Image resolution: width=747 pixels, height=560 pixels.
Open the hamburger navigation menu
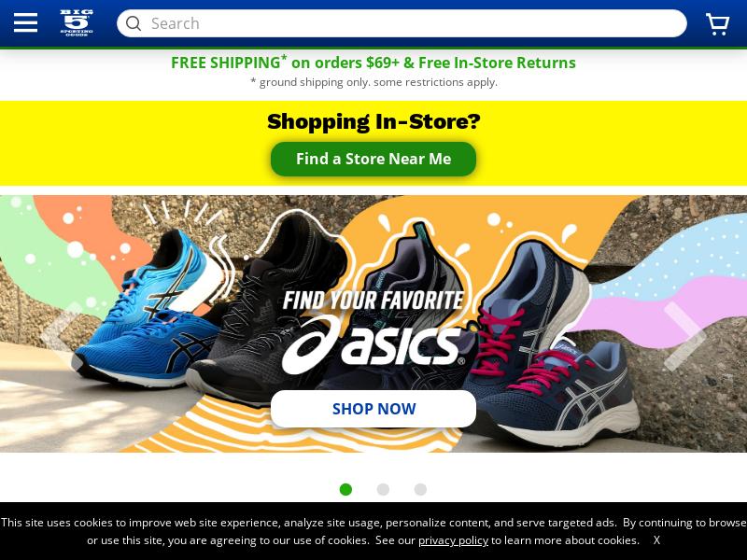coord(25,22)
